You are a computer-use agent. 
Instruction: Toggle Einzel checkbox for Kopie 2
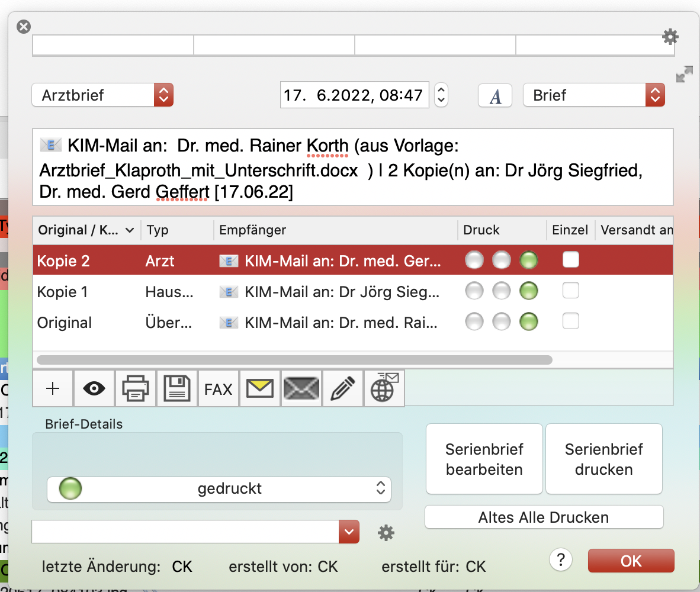(570, 259)
